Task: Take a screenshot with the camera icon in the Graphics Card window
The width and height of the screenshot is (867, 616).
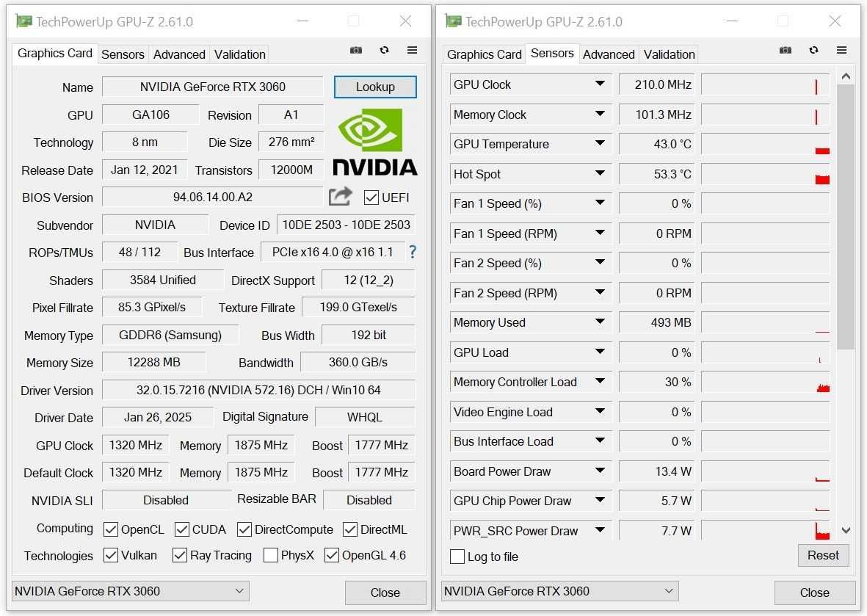Action: click(356, 51)
